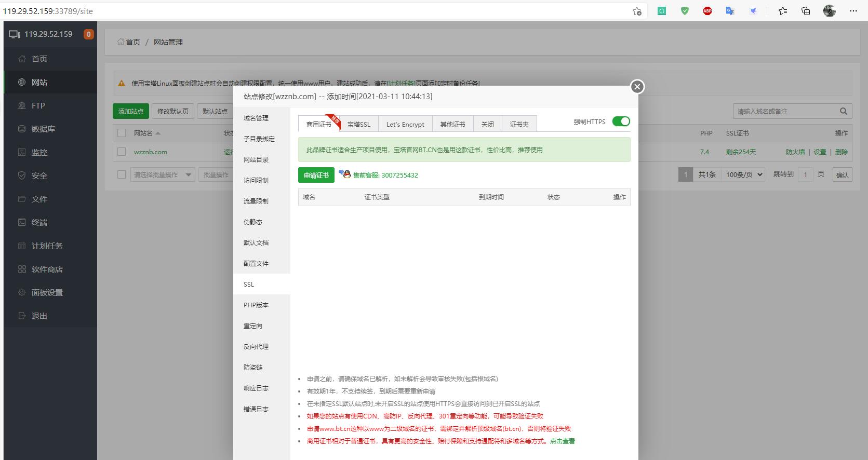Switch to the 关闭 tab

pyautogui.click(x=487, y=124)
